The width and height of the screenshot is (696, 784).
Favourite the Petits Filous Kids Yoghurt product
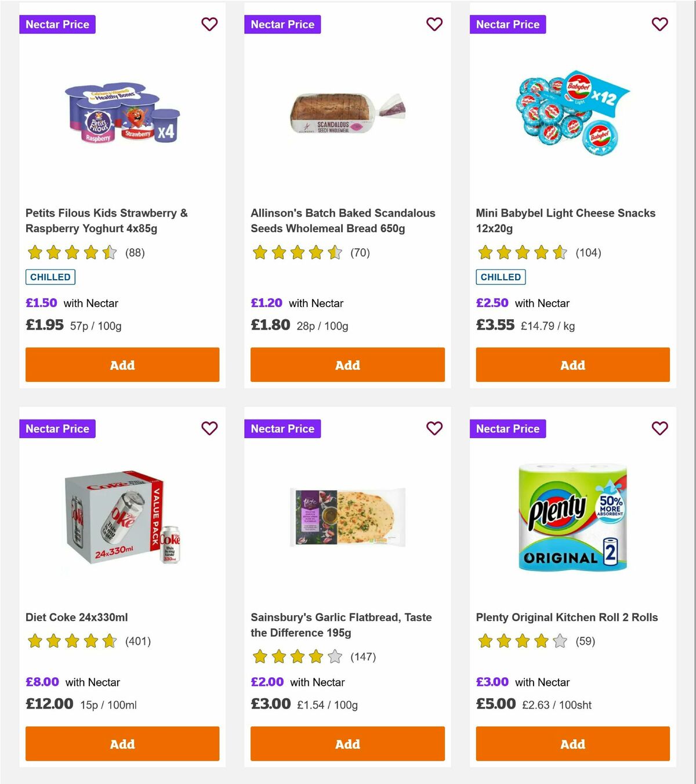coord(209,24)
